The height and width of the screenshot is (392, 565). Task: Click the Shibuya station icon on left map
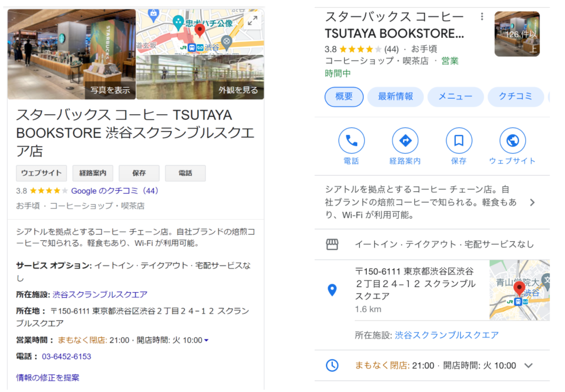click(192, 47)
